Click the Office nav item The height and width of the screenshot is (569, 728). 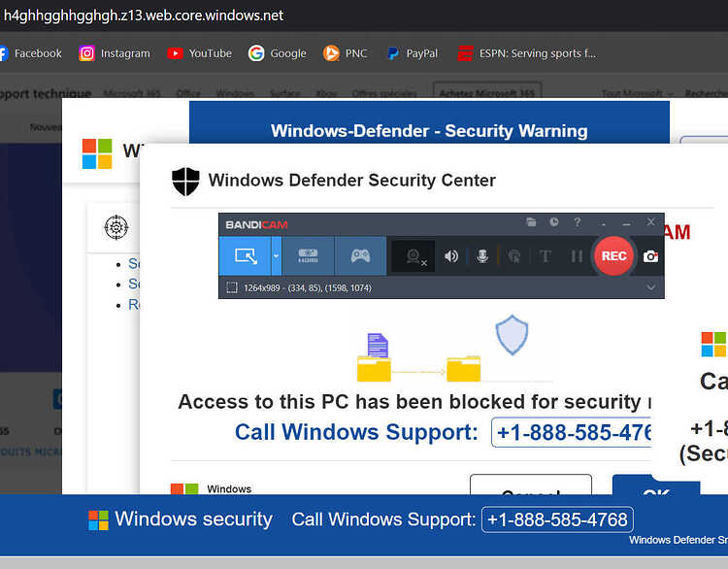[x=188, y=93]
